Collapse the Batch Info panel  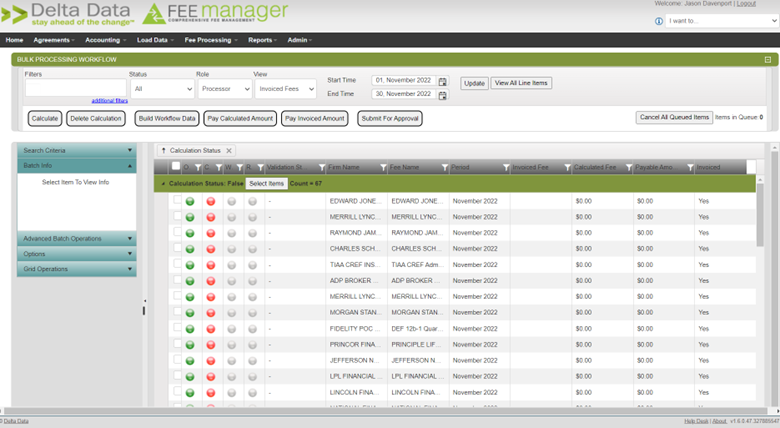77,166
